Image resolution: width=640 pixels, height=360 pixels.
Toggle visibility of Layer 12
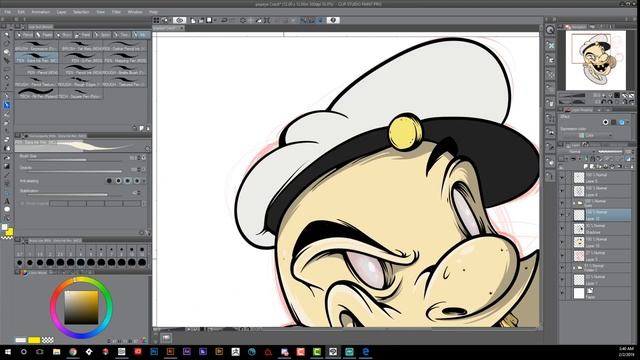[x=562, y=215]
